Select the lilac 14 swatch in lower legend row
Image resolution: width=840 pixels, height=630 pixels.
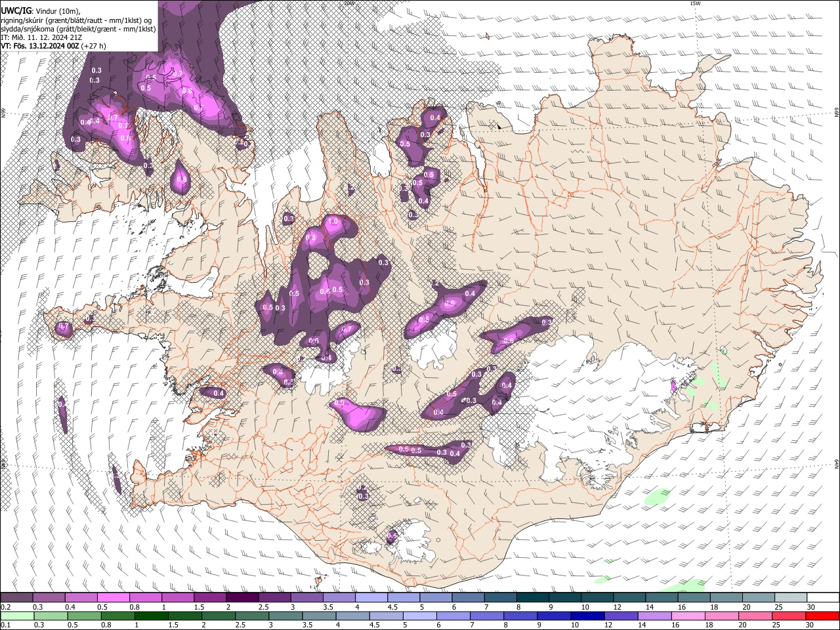pyautogui.click(x=654, y=616)
